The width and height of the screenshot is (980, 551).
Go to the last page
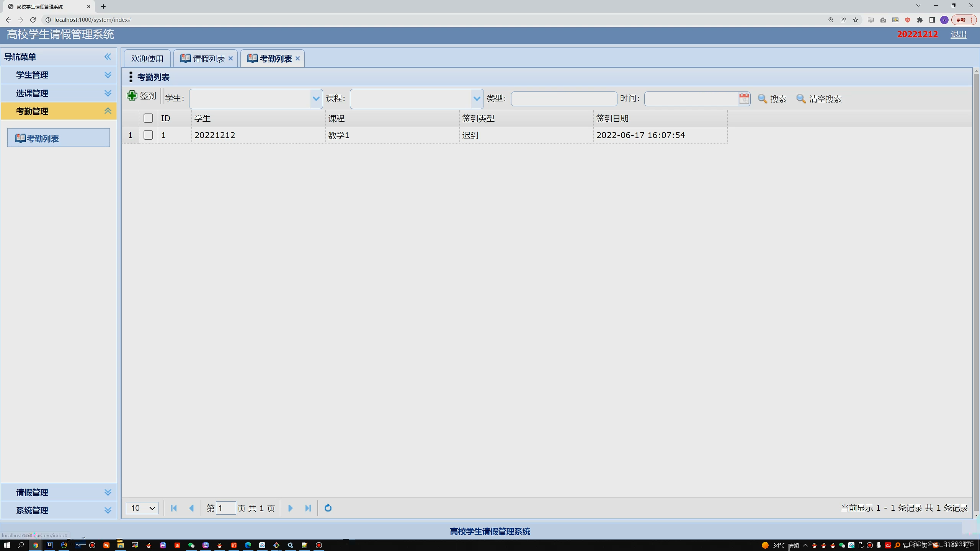click(308, 508)
